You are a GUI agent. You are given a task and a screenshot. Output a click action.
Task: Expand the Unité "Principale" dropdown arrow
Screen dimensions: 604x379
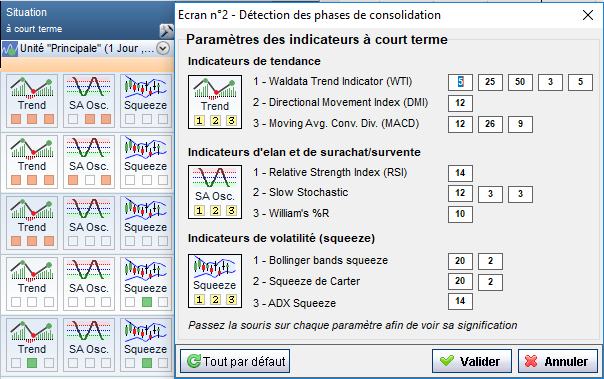tap(163, 49)
